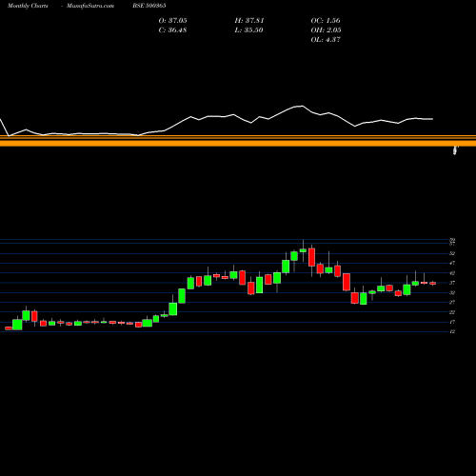
Task: Click the high price "H: 37.81"
Action: coord(249,21)
